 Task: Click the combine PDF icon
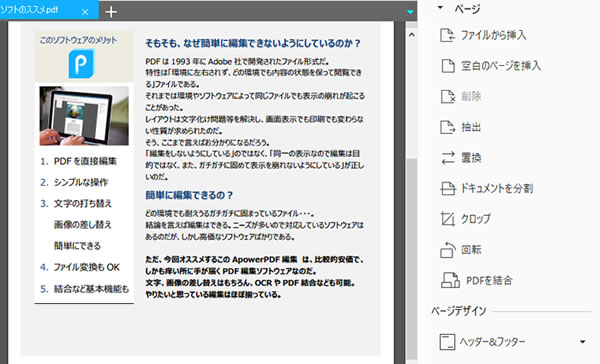coord(450,280)
